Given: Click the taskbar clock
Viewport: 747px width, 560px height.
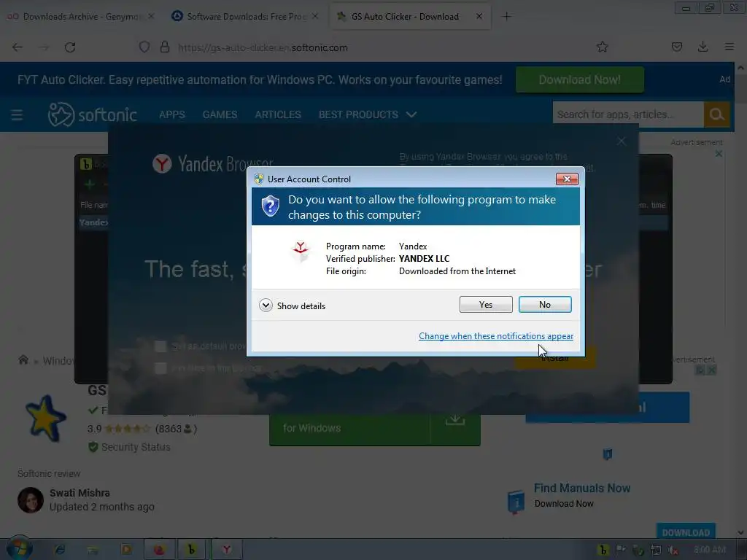Looking at the screenshot, I should coord(709,550).
